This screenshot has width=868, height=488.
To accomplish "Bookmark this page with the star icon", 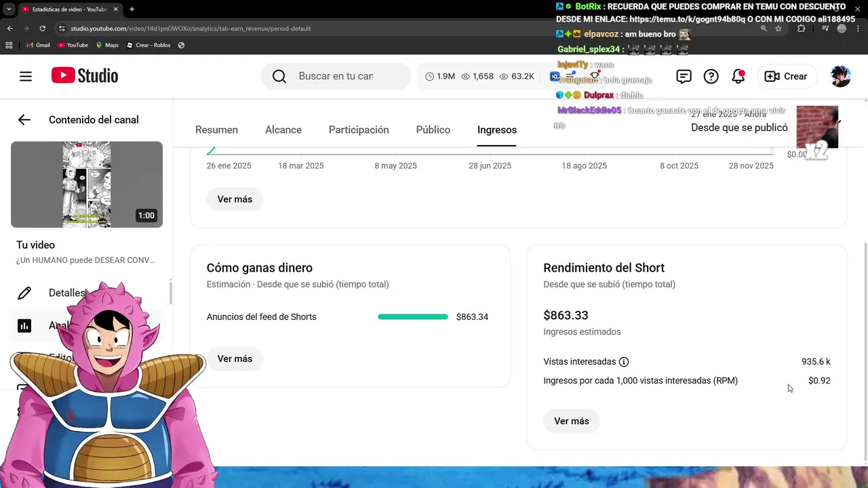I will pos(778,28).
